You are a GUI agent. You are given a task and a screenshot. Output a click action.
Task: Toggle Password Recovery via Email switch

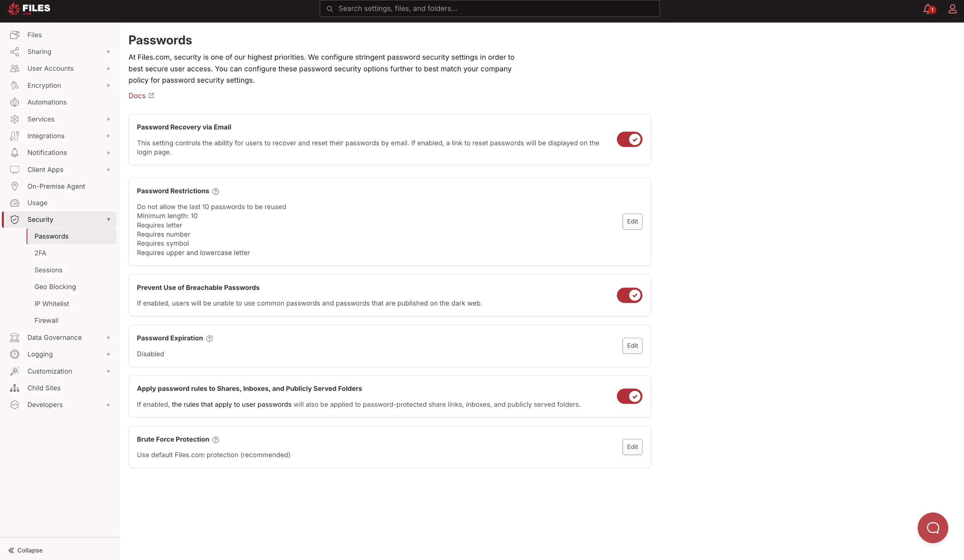(x=629, y=139)
